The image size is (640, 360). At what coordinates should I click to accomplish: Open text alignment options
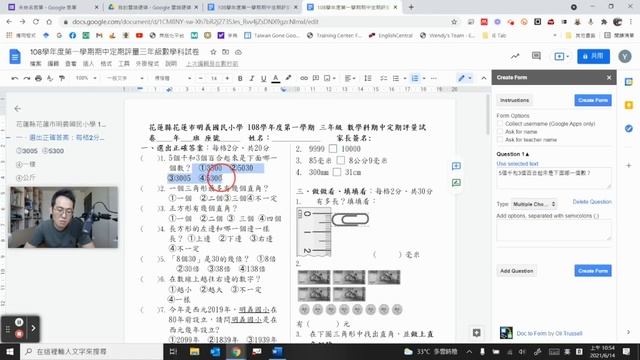pos(350,78)
